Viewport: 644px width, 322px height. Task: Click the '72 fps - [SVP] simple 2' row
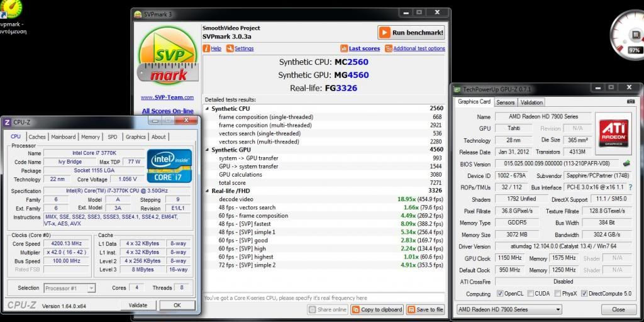[x=324, y=265]
